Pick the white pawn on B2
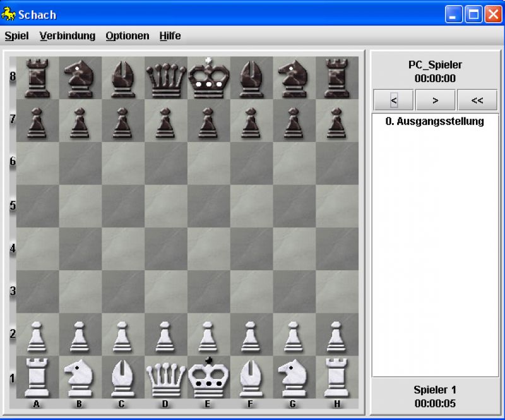This screenshot has width=505, height=420. point(80,337)
